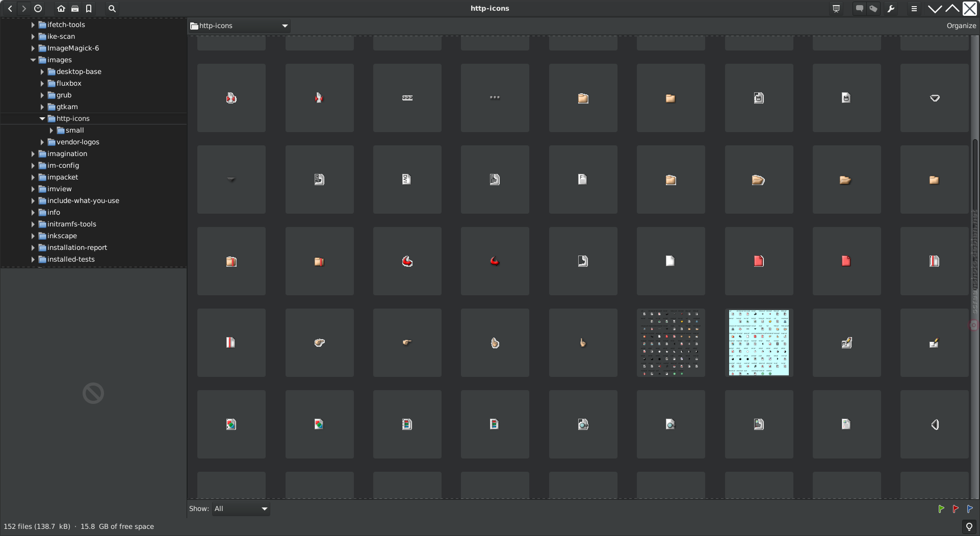Select the installation-report folder
The image size is (980, 536).
[x=77, y=247]
